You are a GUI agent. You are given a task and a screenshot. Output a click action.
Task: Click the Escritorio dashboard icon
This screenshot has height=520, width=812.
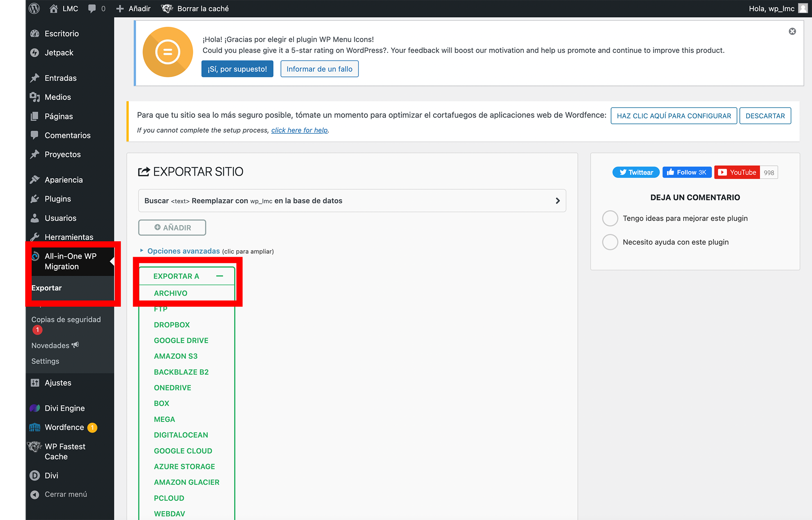click(35, 33)
